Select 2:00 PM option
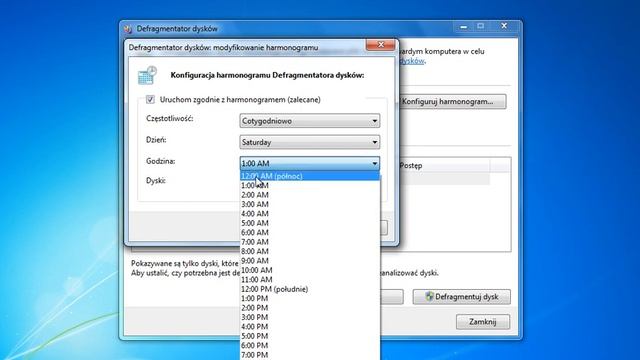640x360 pixels. (x=310, y=308)
